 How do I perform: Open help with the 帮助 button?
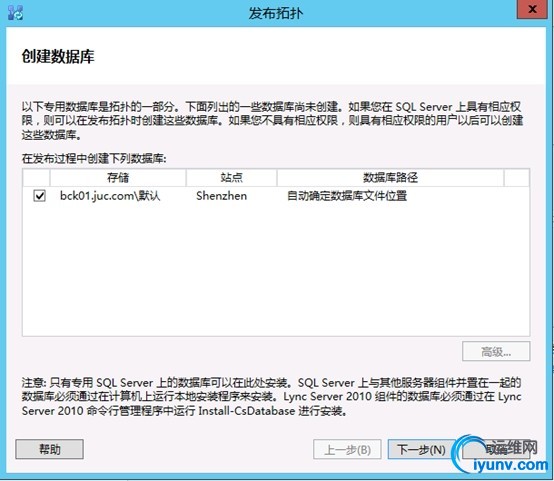tap(49, 449)
